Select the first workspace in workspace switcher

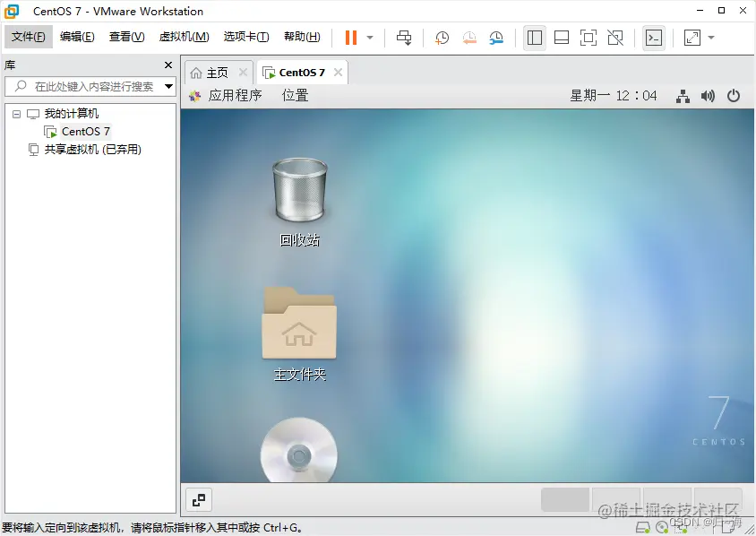pyautogui.click(x=565, y=499)
